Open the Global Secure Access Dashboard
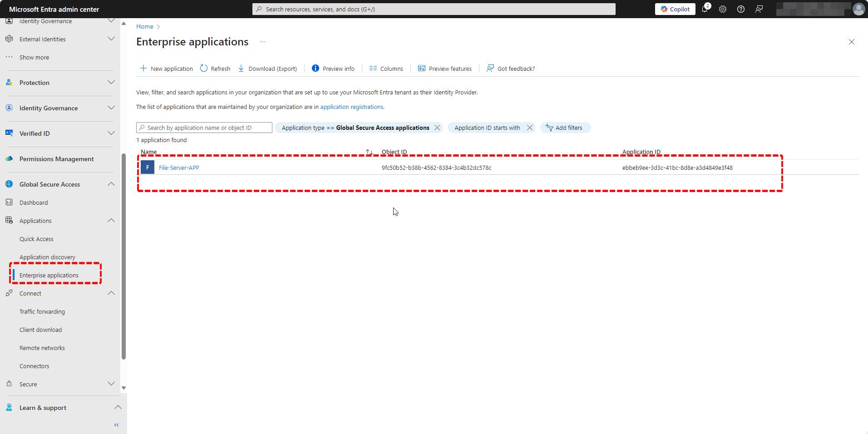 pos(34,202)
